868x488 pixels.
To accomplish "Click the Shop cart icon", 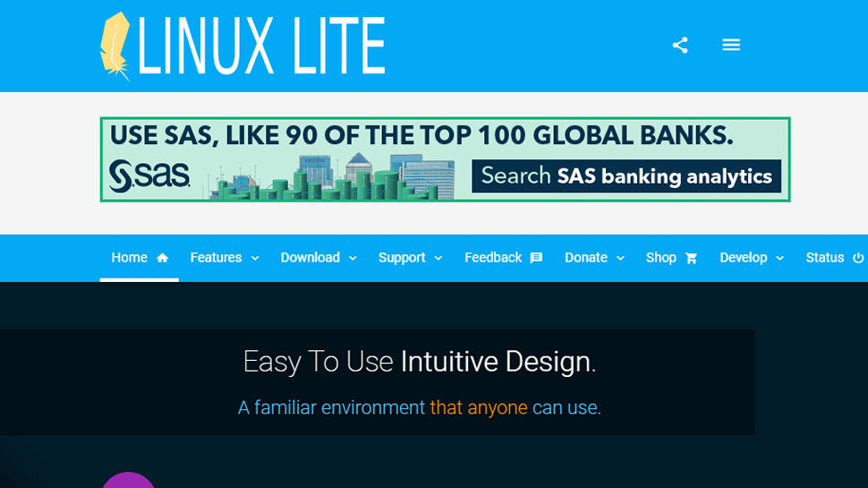I will click(691, 258).
